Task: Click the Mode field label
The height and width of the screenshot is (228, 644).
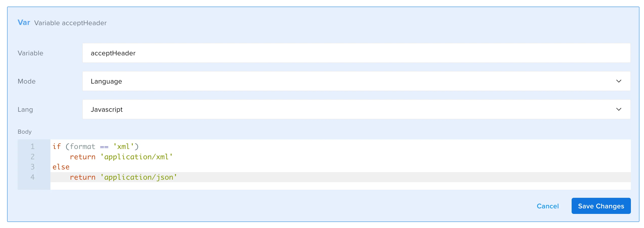Action: [x=26, y=81]
